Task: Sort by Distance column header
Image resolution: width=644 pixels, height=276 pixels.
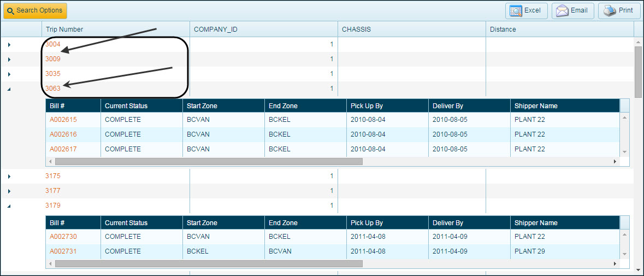Action: (560, 29)
